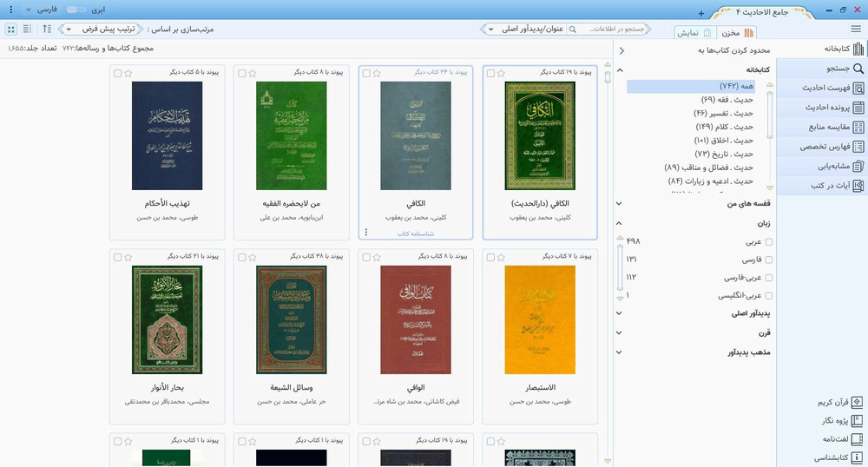Check the عربی language filter checkbox

click(769, 241)
